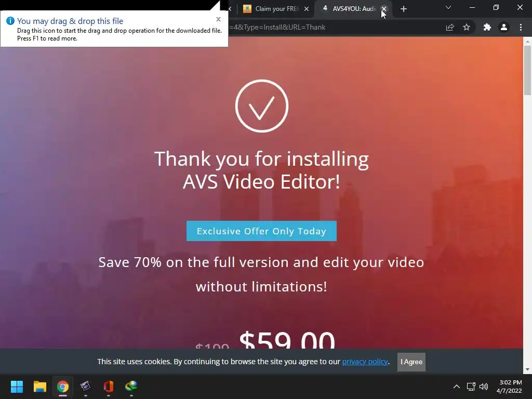Click the info icon in tooltip
This screenshot has width=532, height=399.
click(10, 21)
